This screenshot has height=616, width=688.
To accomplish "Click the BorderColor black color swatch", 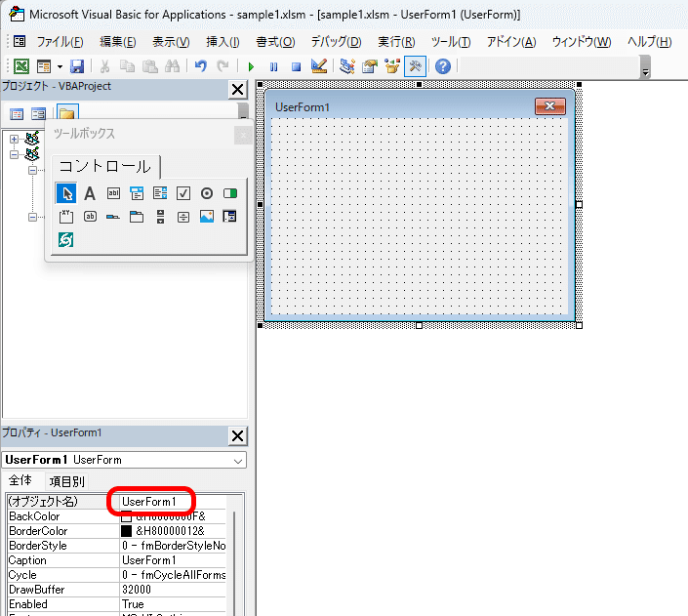I will 126,531.
